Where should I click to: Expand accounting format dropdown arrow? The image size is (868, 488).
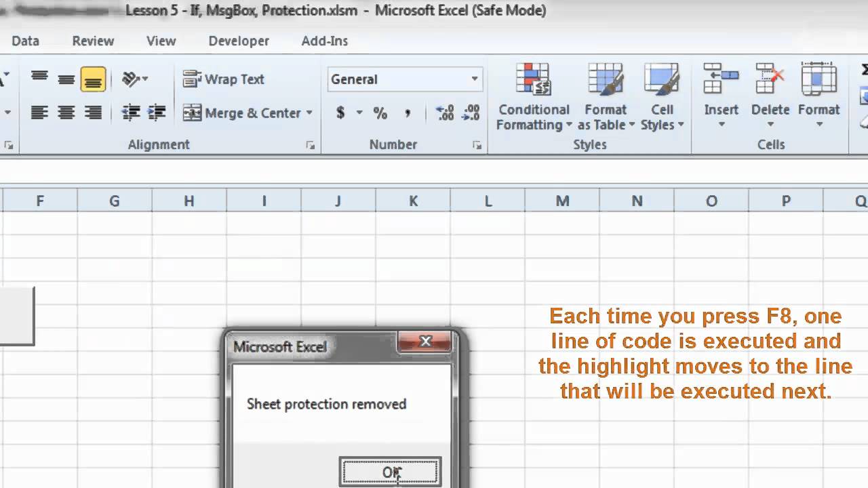[359, 113]
